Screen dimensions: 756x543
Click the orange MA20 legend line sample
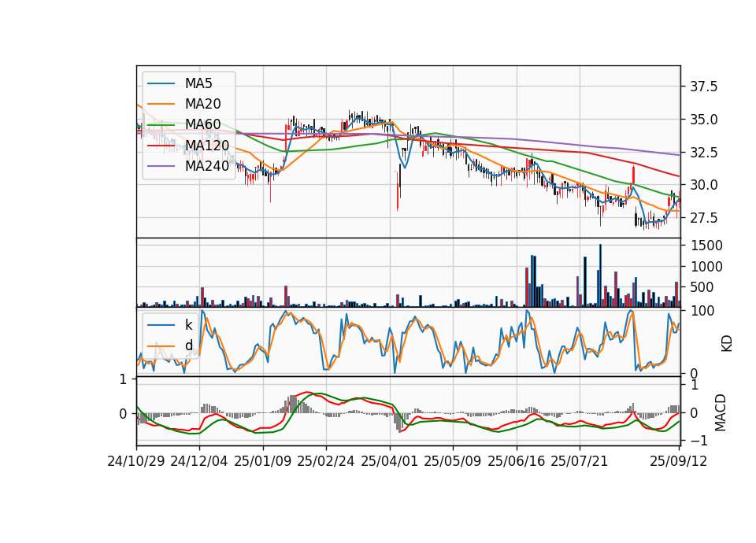pyautogui.click(x=161, y=104)
